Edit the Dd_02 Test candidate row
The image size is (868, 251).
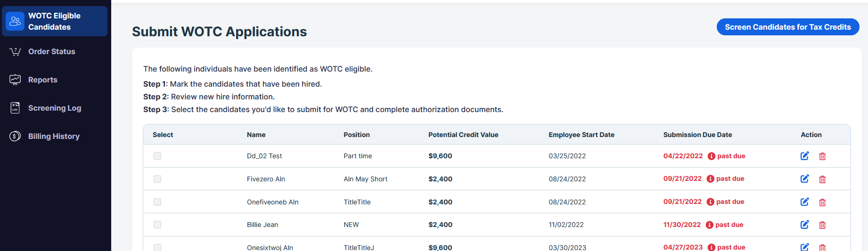805,156
